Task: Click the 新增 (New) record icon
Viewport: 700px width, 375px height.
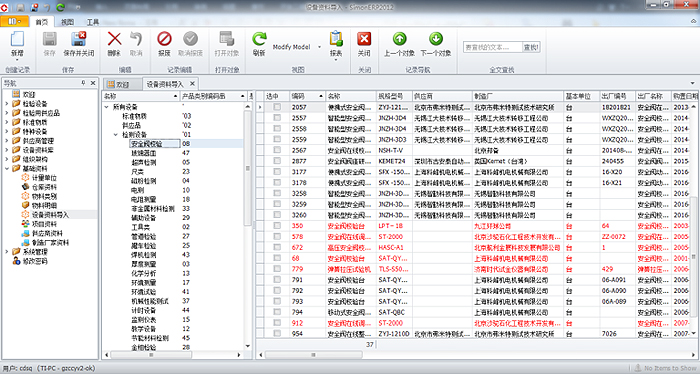Action: [17, 40]
